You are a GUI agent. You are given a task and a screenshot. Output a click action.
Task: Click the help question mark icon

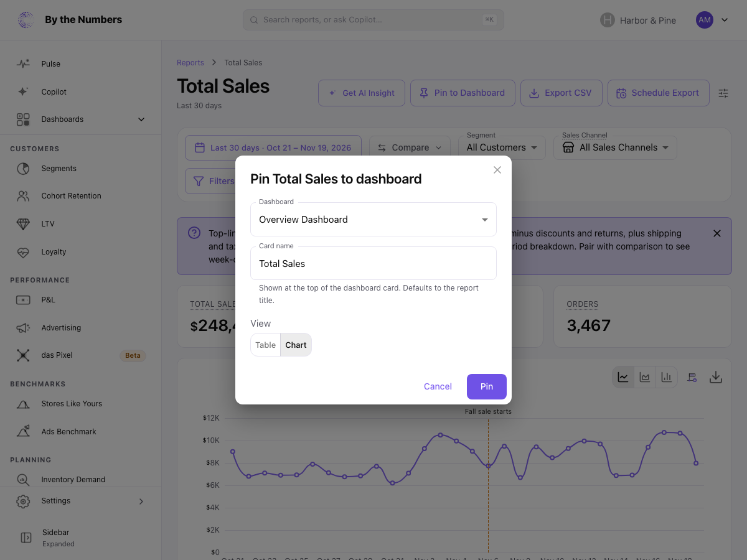pyautogui.click(x=194, y=233)
